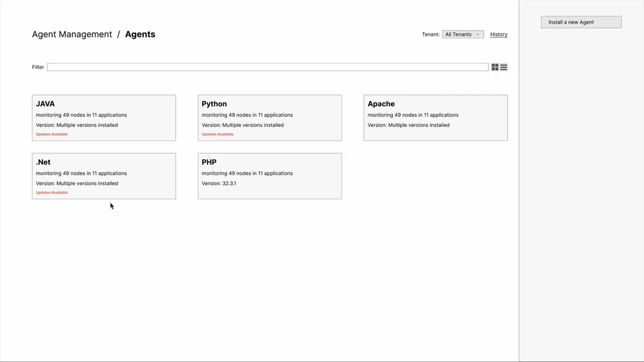Click Updates Available on Python card

(x=218, y=134)
